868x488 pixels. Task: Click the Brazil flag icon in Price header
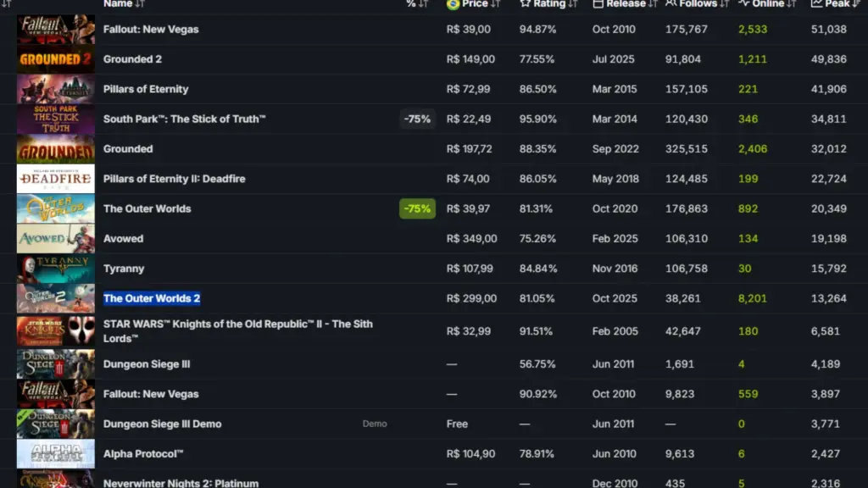pos(453,4)
